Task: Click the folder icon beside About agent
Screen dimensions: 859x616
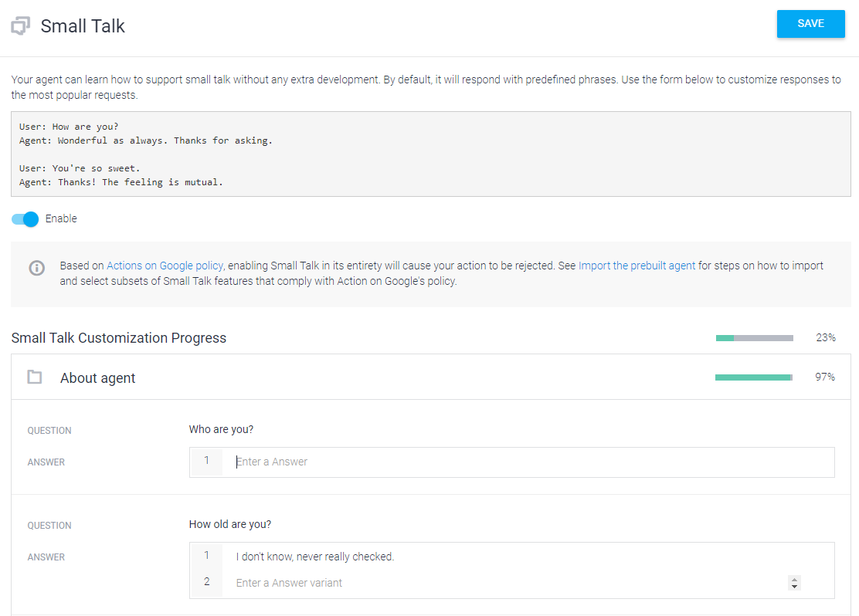Action: point(34,377)
